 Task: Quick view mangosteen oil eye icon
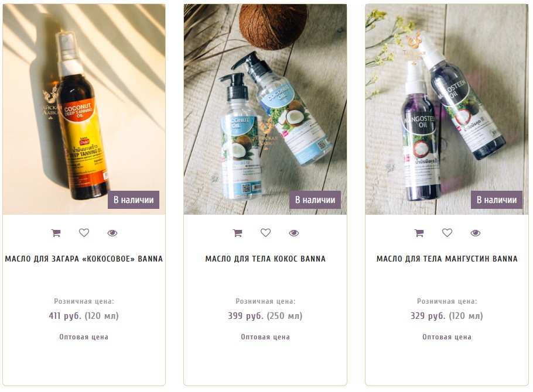coord(475,233)
